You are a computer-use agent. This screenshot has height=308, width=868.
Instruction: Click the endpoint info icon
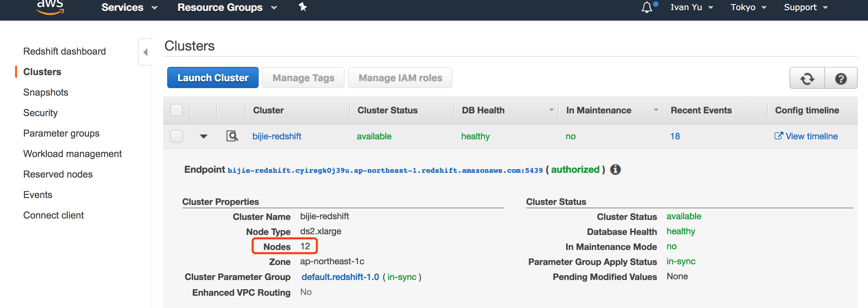pos(615,169)
